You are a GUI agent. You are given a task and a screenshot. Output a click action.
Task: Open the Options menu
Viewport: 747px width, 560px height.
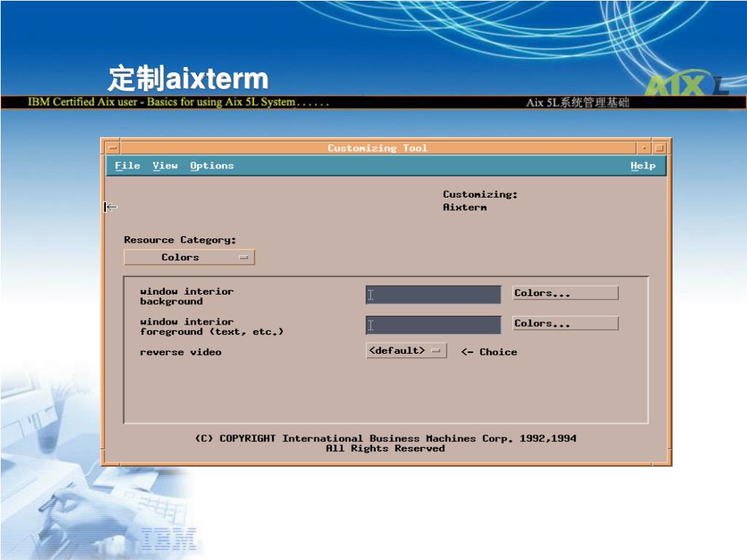point(212,166)
